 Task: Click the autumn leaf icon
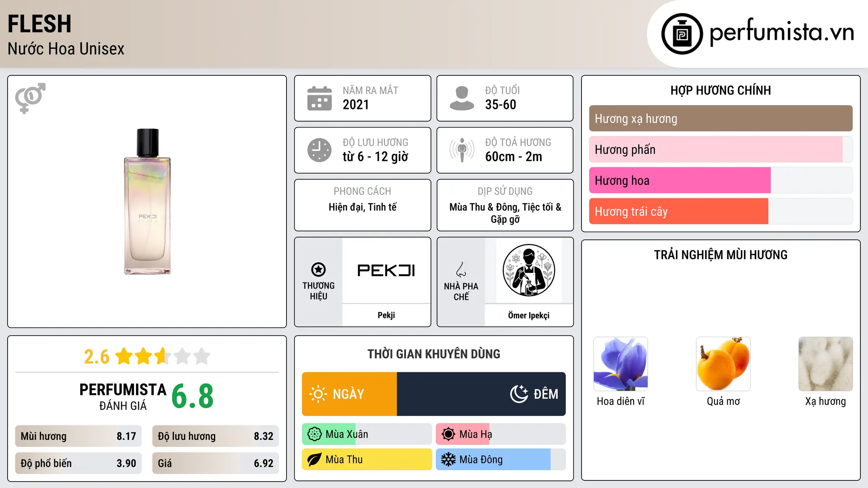pos(314,460)
